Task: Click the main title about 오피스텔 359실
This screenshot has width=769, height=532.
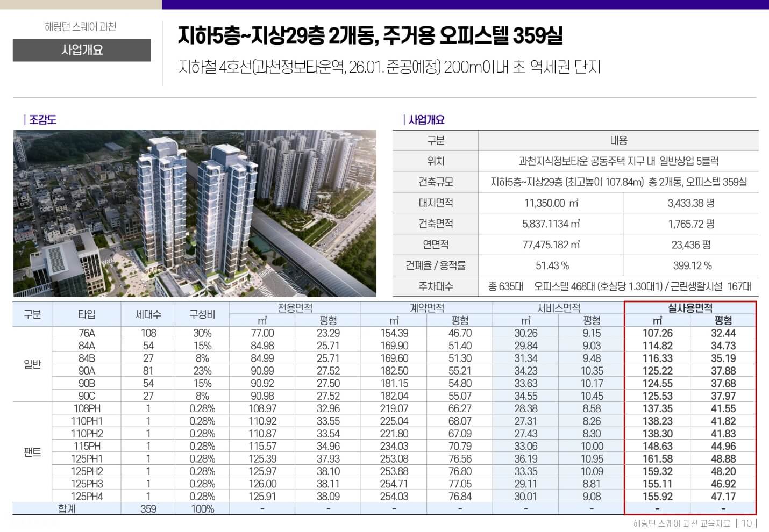Action: [371, 37]
